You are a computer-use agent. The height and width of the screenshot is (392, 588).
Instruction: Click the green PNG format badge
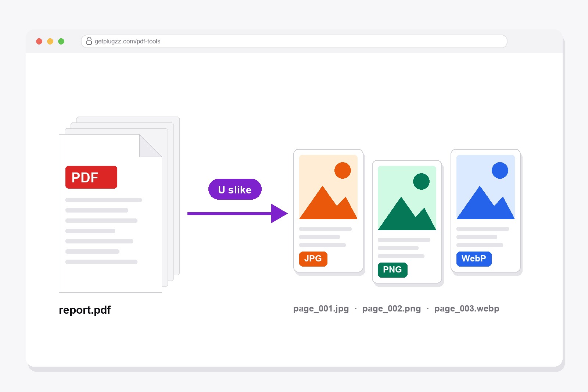tap(392, 270)
